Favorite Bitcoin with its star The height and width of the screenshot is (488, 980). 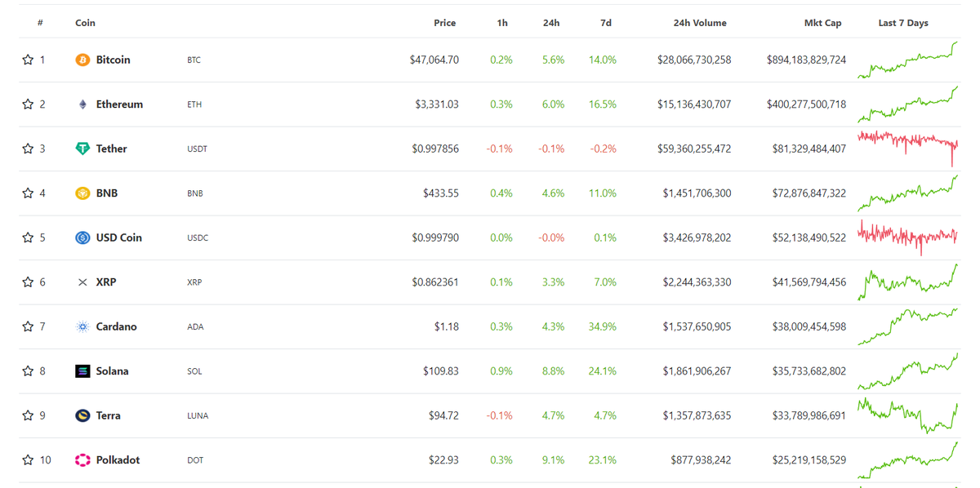tap(28, 60)
